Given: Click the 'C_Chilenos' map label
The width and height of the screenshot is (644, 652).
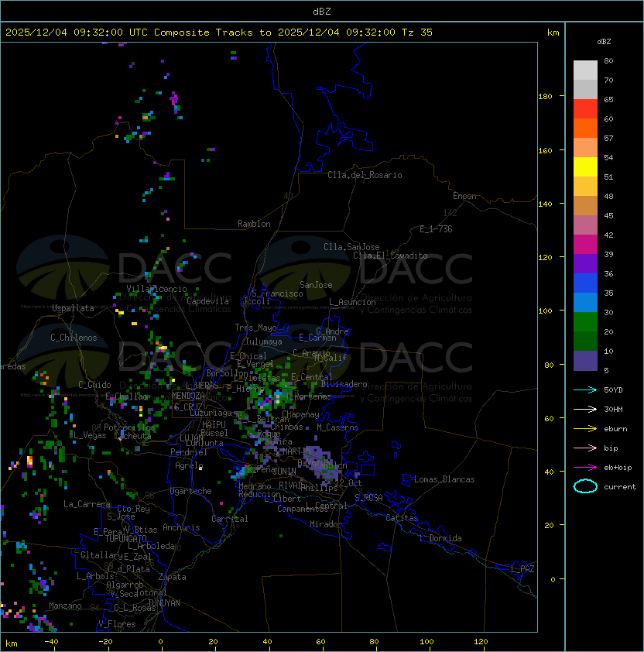Looking at the screenshot, I should 74,338.
